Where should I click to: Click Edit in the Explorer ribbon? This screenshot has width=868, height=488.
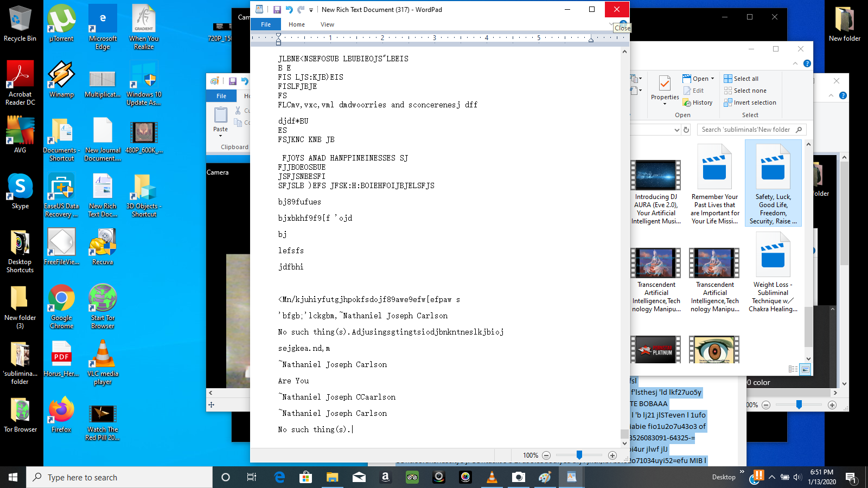(693, 91)
